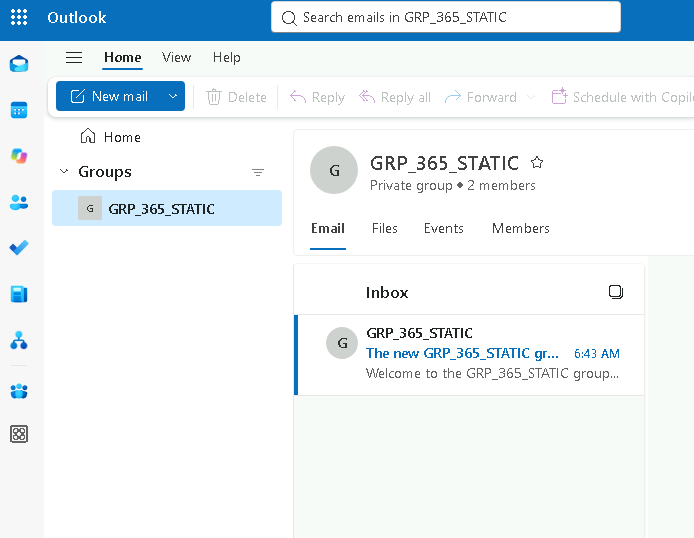Switch to the Home ribbon tab

pos(123,58)
